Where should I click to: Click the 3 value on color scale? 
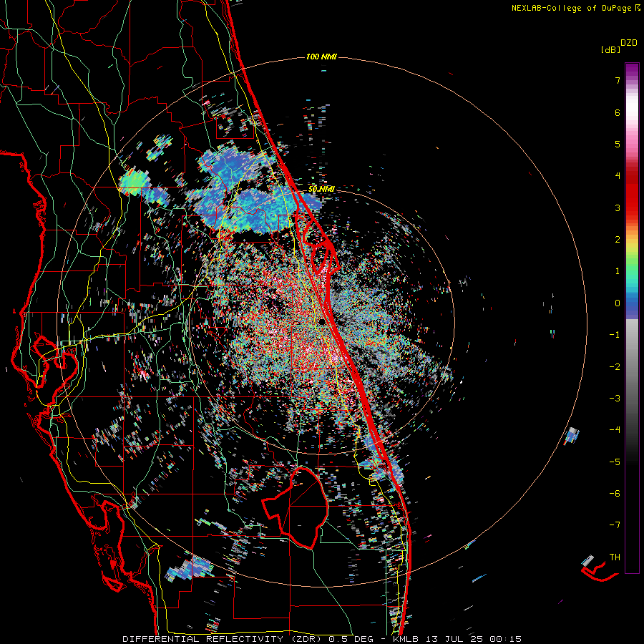pos(618,208)
